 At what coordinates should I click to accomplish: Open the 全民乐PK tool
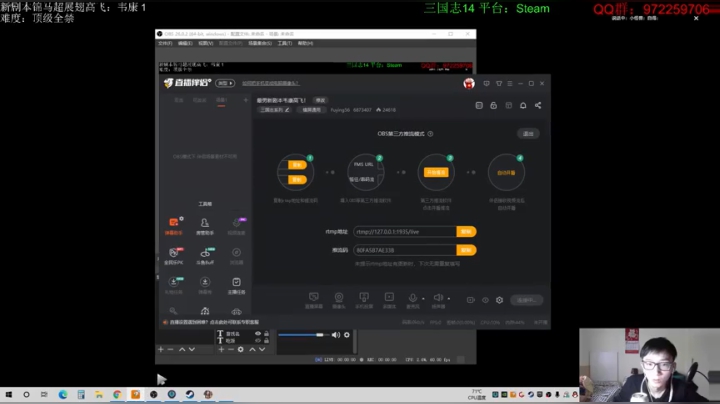tap(174, 256)
